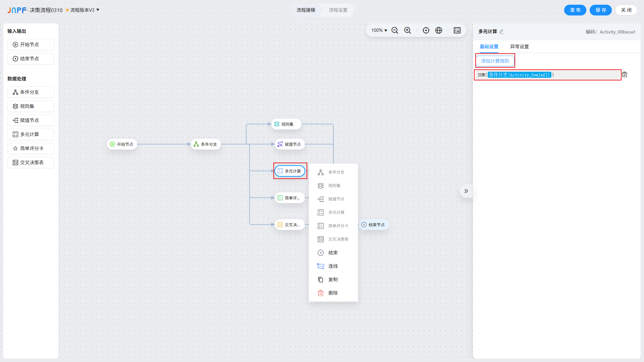This screenshot has height=362, width=644.
Task: Click the 发布 button
Action: 575,10
